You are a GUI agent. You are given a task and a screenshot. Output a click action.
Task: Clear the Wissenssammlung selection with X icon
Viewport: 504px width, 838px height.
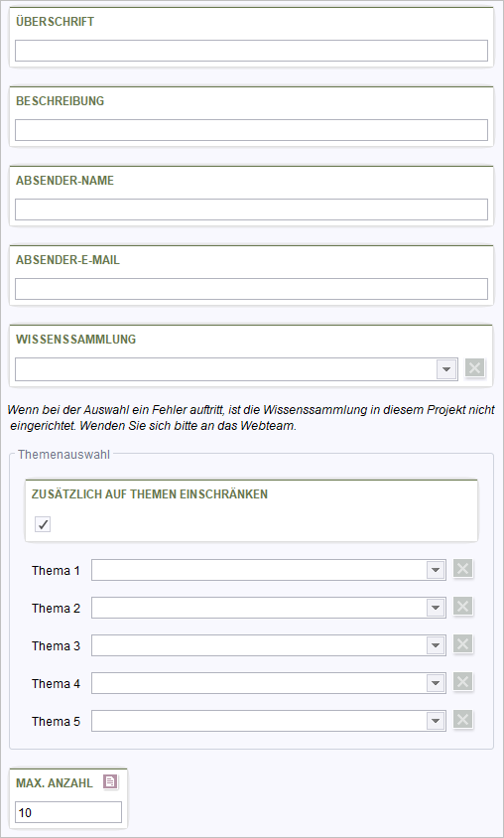[474, 367]
